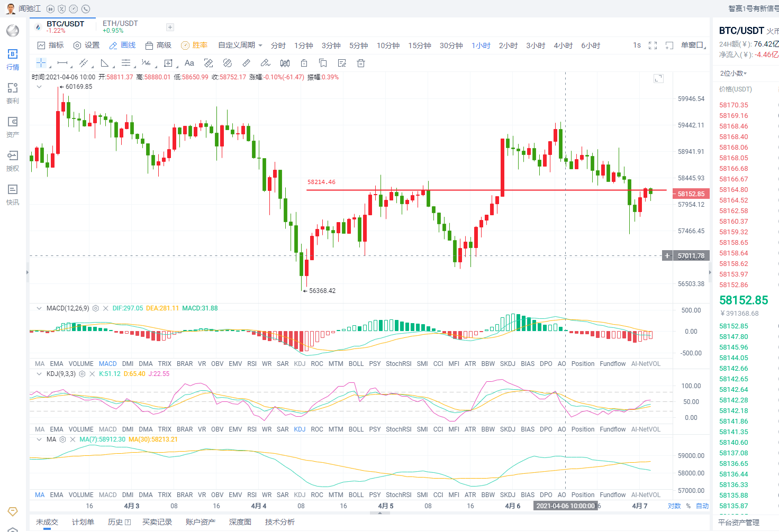779x532 pixels.
Task: Close the MA indicator panel
Action: coord(73,439)
